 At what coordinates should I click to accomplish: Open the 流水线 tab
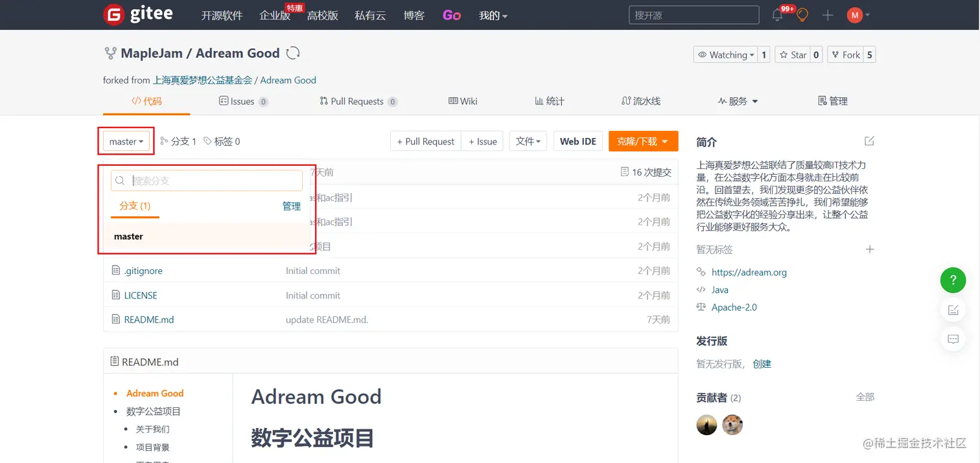click(x=641, y=101)
